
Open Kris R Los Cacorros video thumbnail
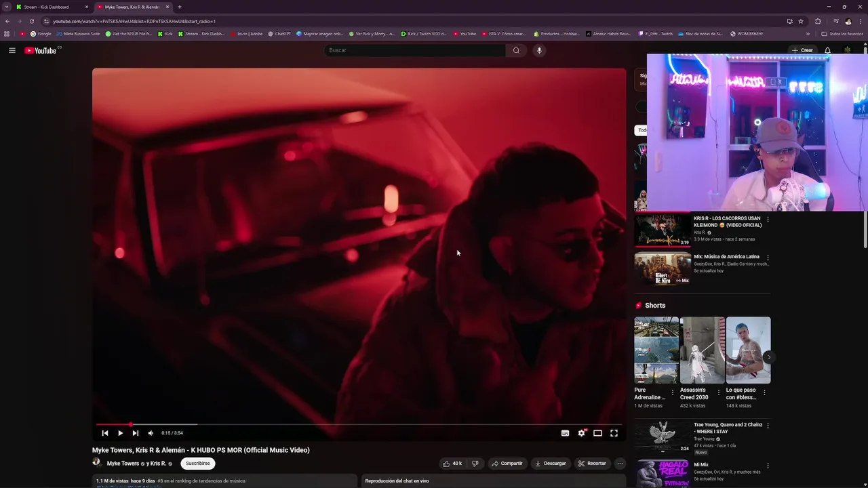(663, 231)
